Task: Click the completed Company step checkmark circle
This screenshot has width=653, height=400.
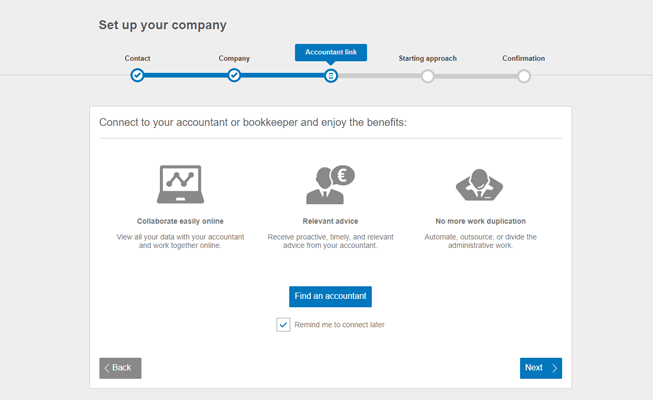Action: pyautogui.click(x=234, y=75)
